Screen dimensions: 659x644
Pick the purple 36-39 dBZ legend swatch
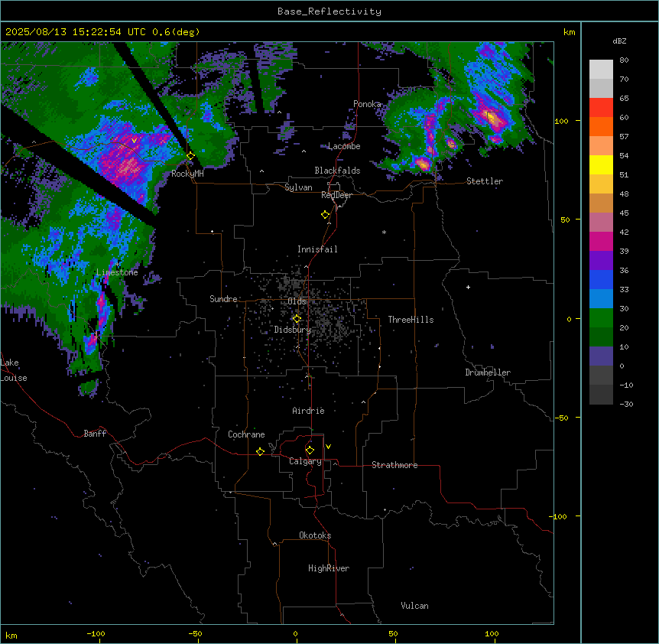click(601, 261)
